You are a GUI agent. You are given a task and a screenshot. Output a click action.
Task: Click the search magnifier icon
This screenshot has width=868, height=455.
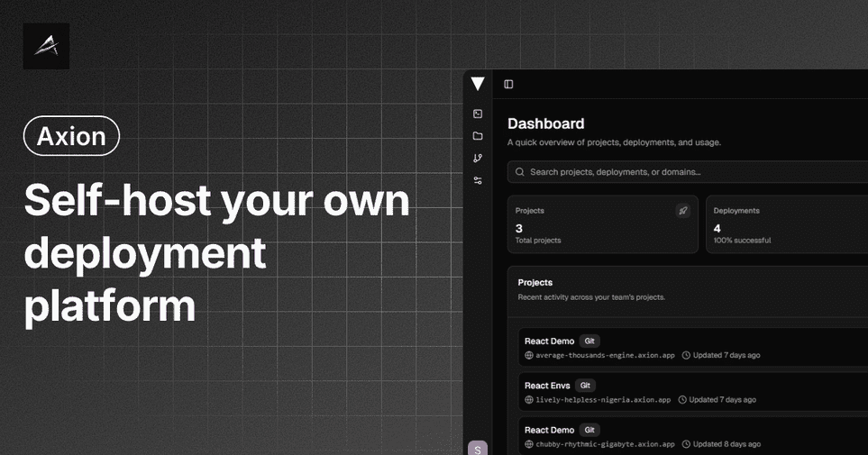520,172
